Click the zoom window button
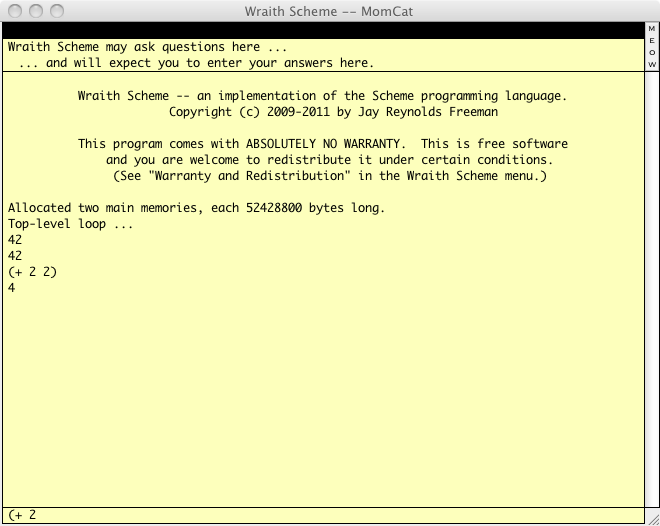This screenshot has height=526, width=660. coord(56,11)
